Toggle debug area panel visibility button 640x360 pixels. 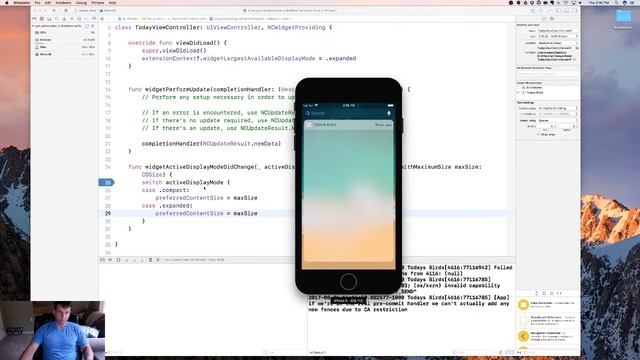click(x=567, y=11)
